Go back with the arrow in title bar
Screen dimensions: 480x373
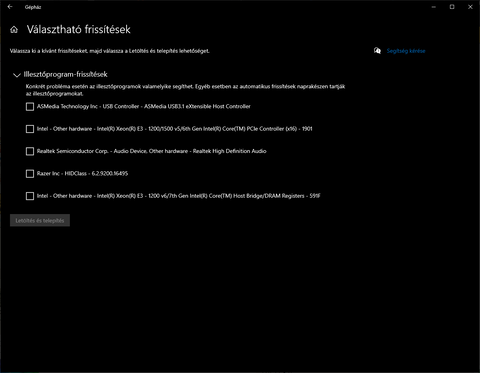coord(10,7)
